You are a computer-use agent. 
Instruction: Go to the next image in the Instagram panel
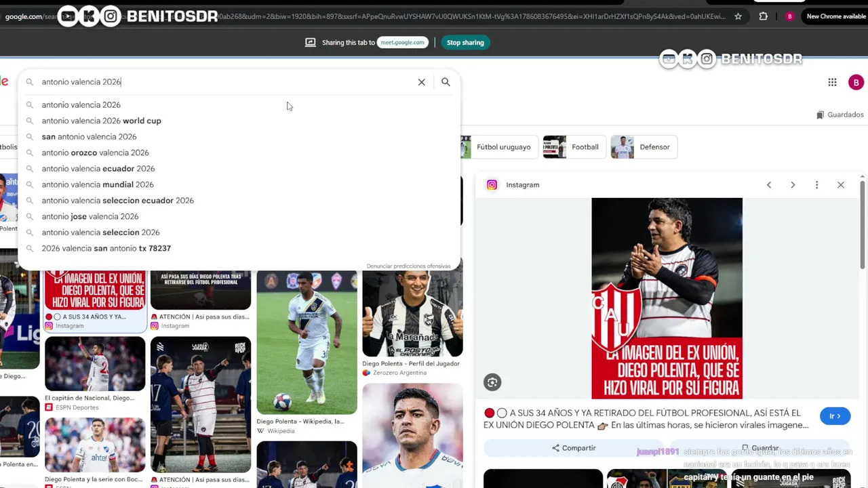(793, 185)
